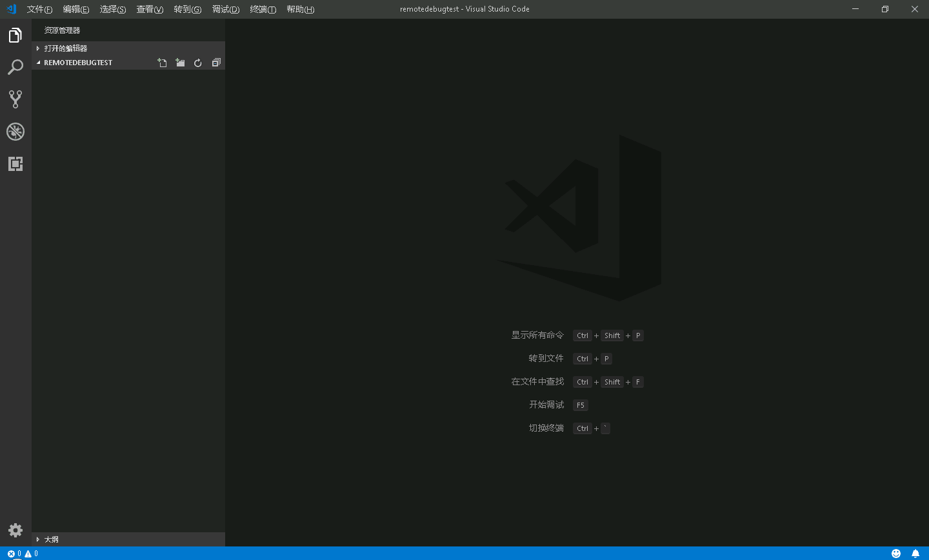Screen dimensions: 929x560
Task: Click the 开始调试 hint text
Action: [x=546, y=405]
